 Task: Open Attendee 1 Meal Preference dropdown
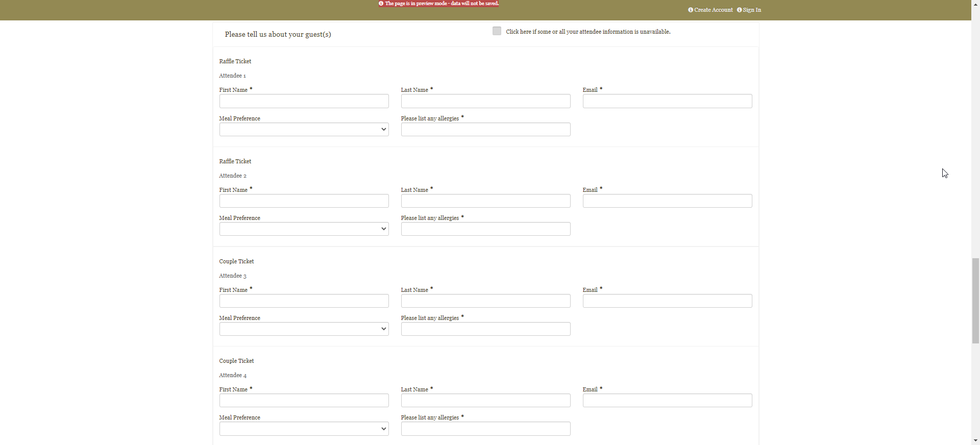point(304,130)
